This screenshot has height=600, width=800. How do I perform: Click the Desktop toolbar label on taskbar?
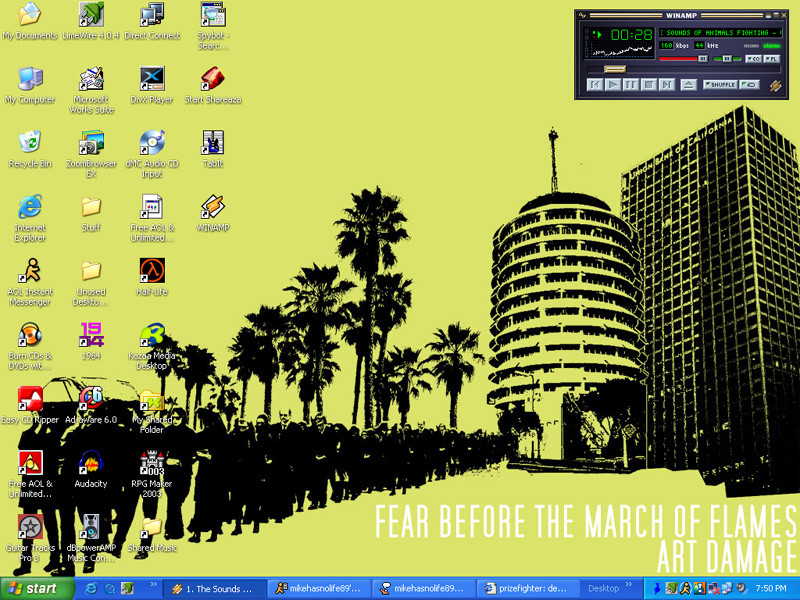[603, 589]
